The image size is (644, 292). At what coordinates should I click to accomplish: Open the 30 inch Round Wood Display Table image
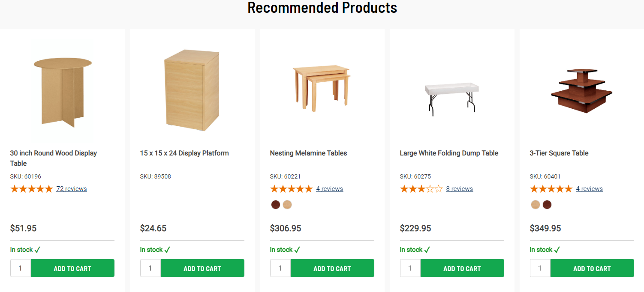pos(63,91)
